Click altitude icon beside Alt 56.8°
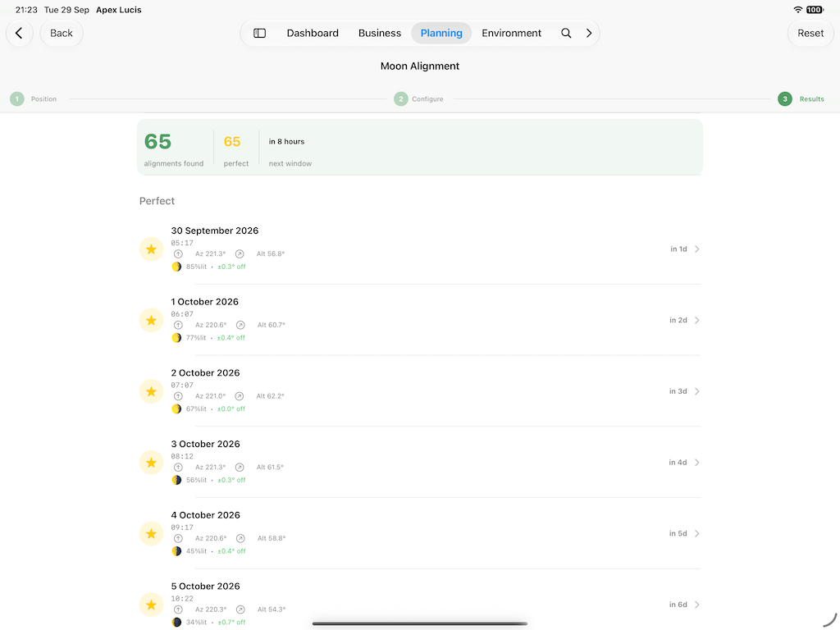840x630 pixels. pos(240,254)
